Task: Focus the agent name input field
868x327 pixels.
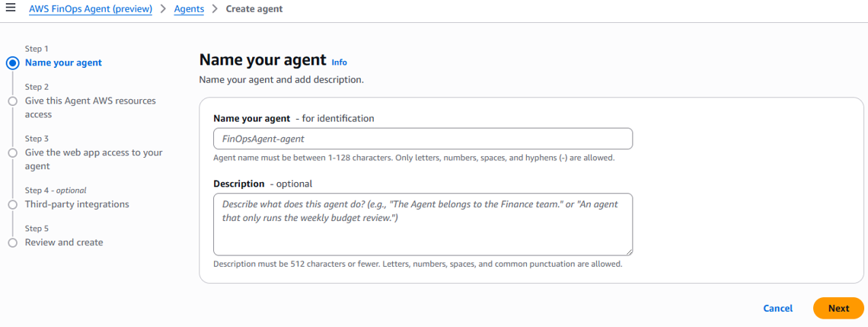Action: point(423,139)
